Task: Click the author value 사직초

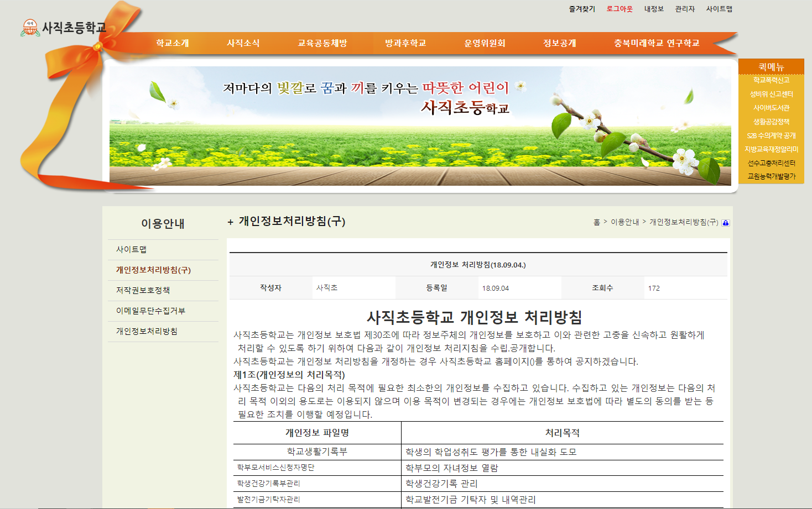Action: tap(327, 288)
